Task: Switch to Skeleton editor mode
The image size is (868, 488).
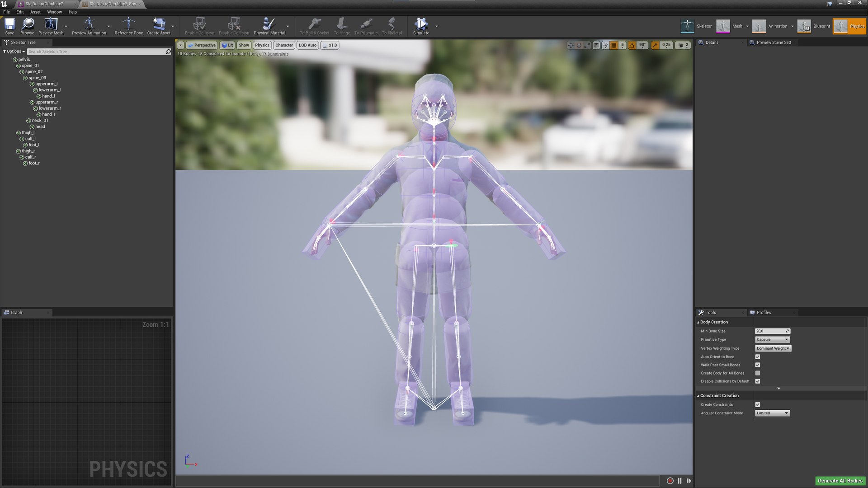Action: click(x=697, y=26)
